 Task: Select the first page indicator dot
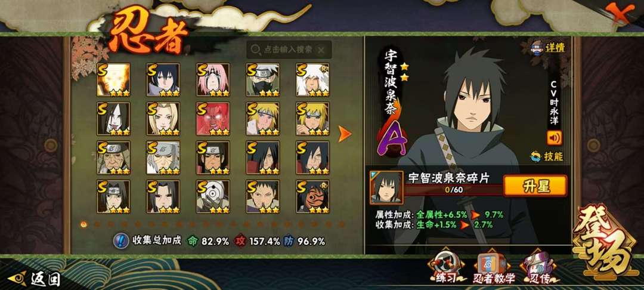click(84, 224)
